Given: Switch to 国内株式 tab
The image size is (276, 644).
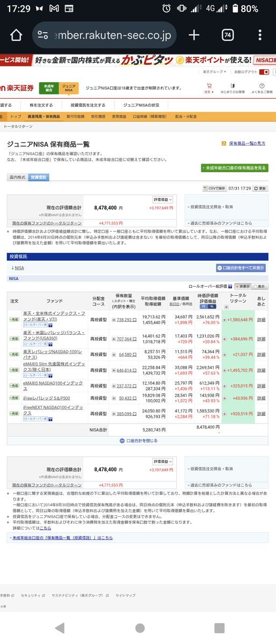Looking at the screenshot, I should (18, 177).
